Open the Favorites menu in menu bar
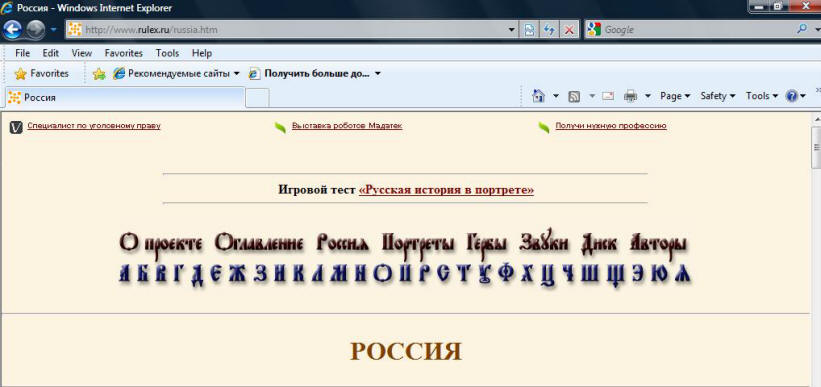The image size is (821, 387). click(124, 53)
